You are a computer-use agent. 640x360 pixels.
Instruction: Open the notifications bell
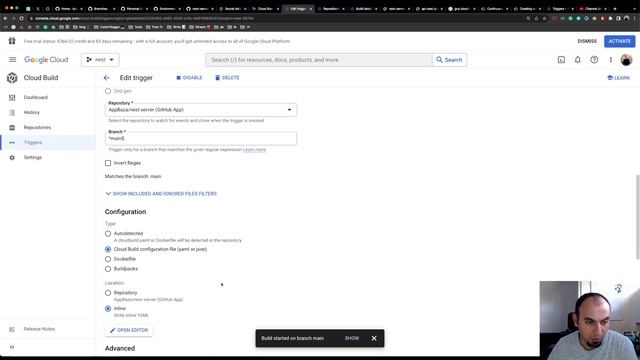tap(578, 60)
